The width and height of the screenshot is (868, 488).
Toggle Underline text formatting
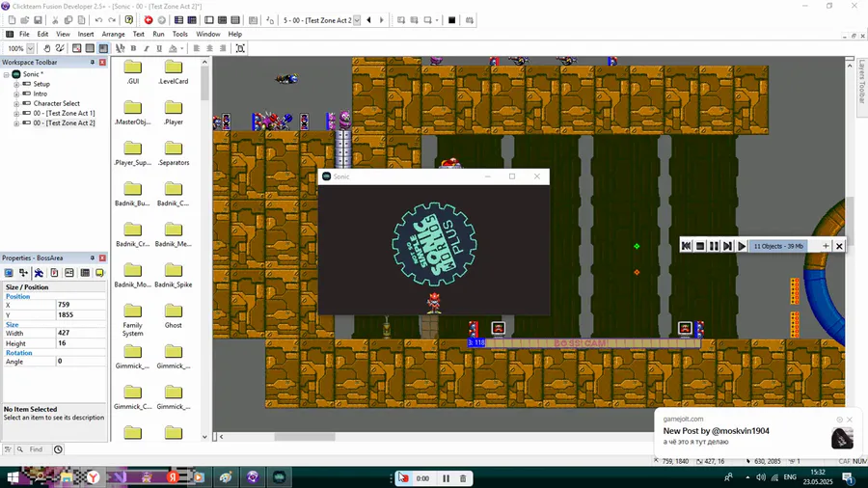tap(159, 48)
